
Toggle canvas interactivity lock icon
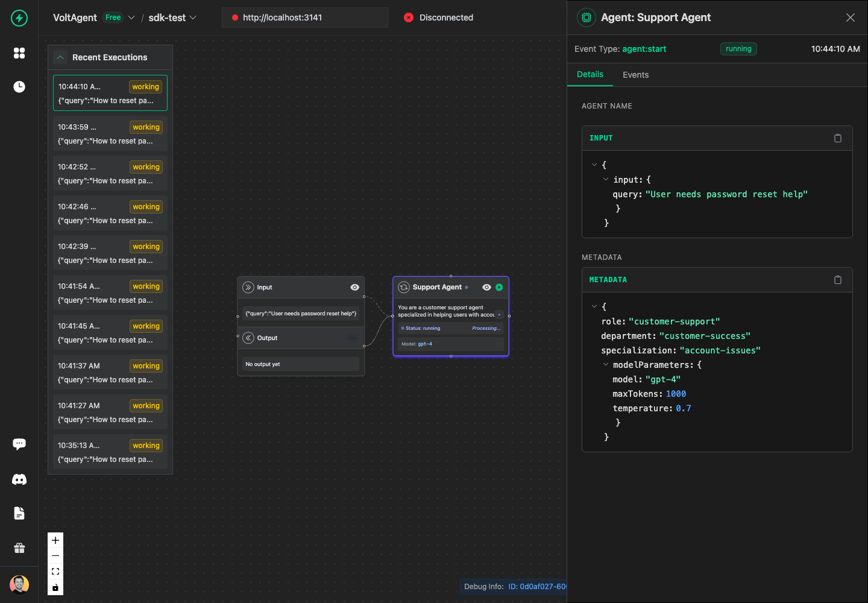click(55, 587)
